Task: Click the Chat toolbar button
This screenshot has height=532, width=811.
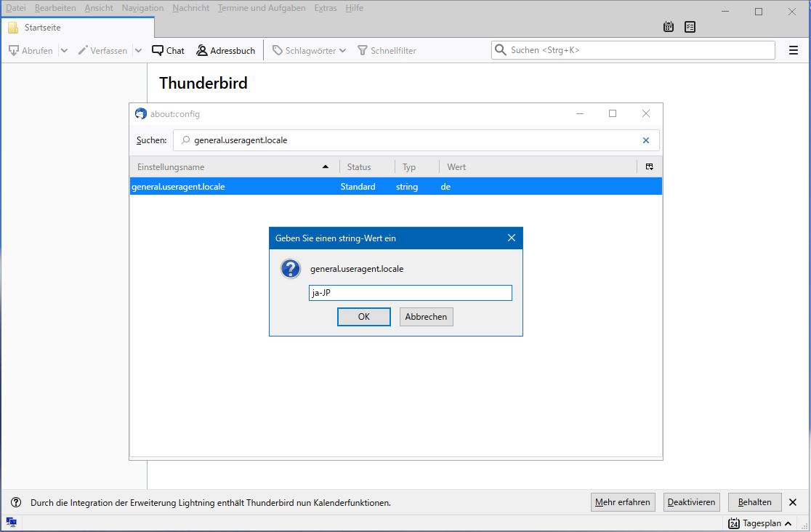Action: [168, 50]
